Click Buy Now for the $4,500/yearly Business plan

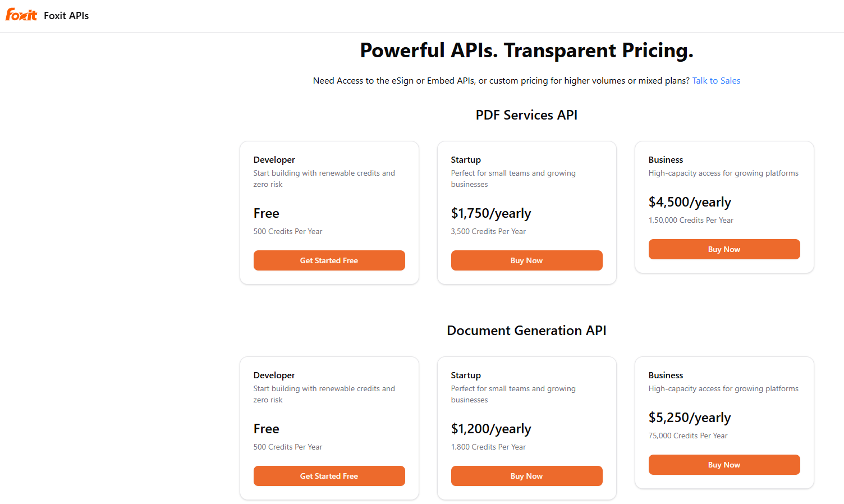(x=724, y=249)
